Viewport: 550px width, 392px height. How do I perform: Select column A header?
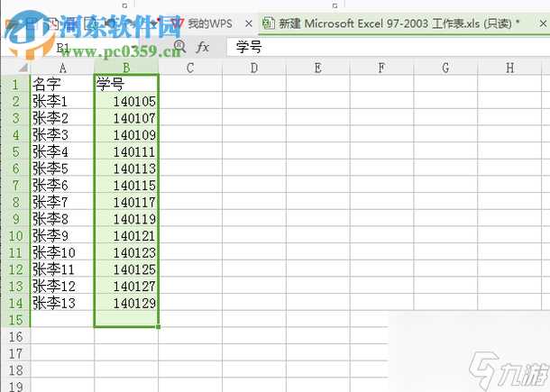click(62, 67)
